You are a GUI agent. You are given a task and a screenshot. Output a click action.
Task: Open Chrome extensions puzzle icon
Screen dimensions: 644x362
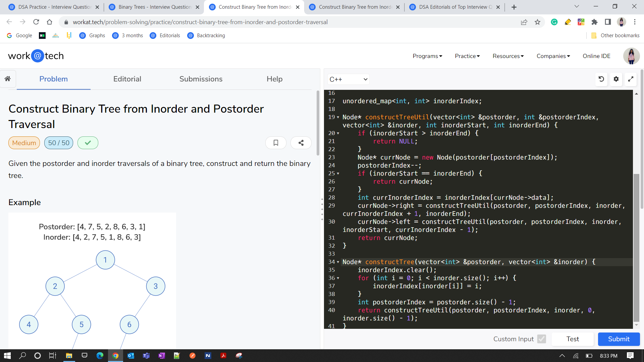tap(594, 22)
